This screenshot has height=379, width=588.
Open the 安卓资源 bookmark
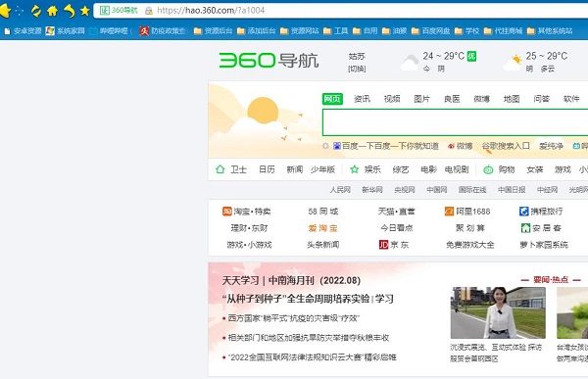[23, 31]
